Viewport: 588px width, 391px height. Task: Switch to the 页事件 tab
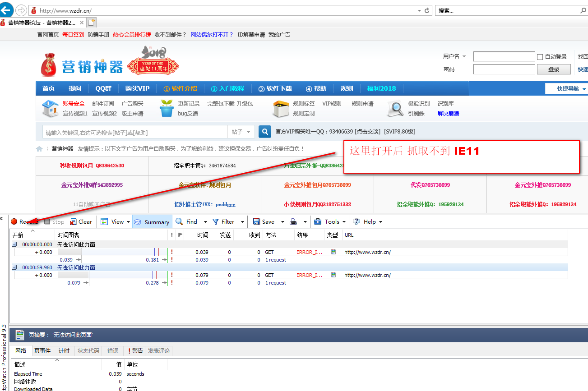click(x=42, y=351)
